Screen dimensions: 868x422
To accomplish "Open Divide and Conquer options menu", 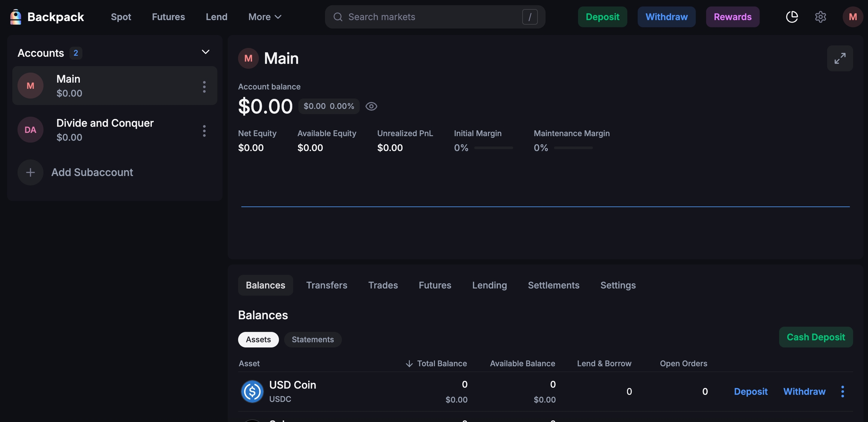I will pyautogui.click(x=204, y=131).
